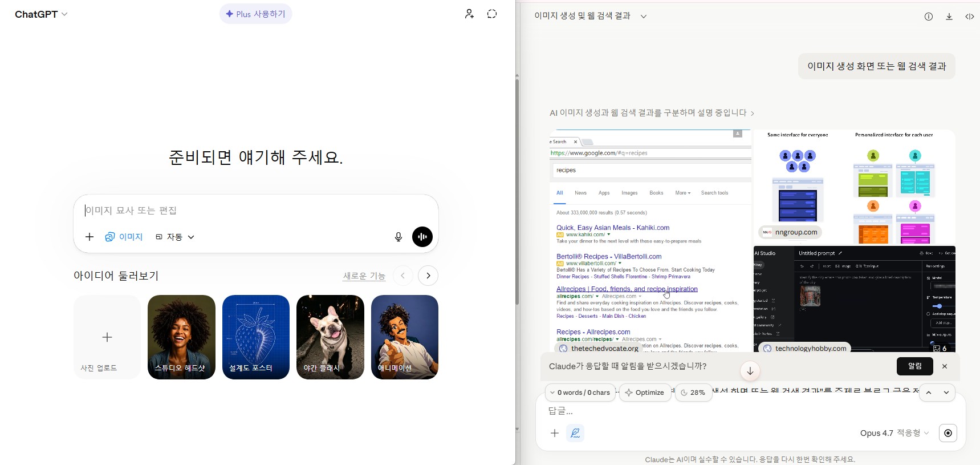Open the Opus 4.7 적응형 model dropdown
Viewport: 980px width, 465px height.
[x=894, y=433]
